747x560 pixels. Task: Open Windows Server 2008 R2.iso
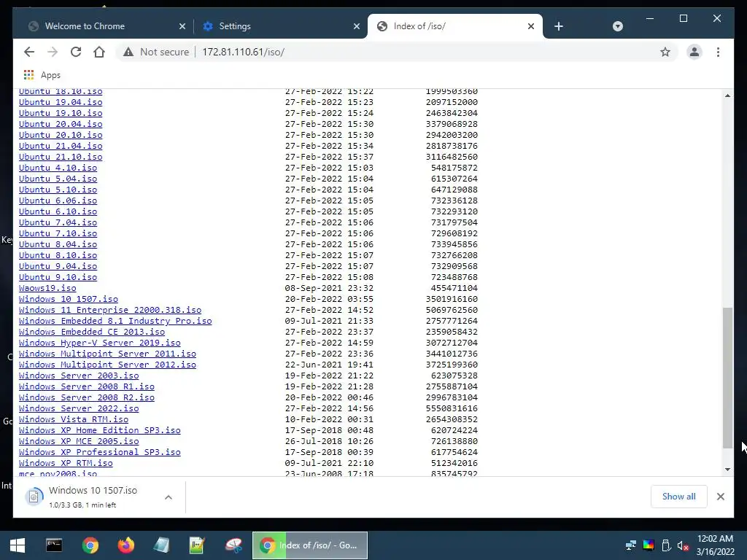pos(87,397)
